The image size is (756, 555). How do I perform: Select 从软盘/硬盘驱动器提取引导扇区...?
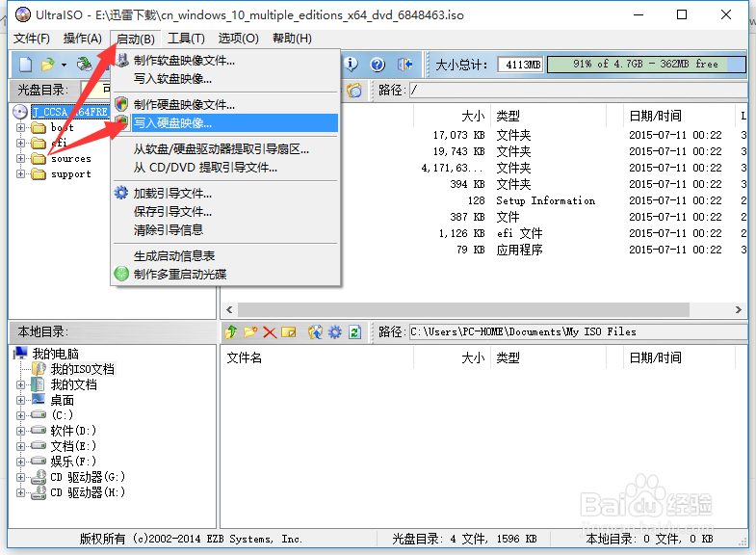coord(225,149)
